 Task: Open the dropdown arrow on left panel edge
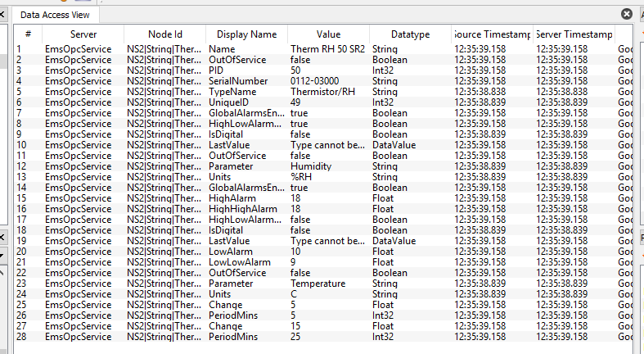[x=2, y=256]
